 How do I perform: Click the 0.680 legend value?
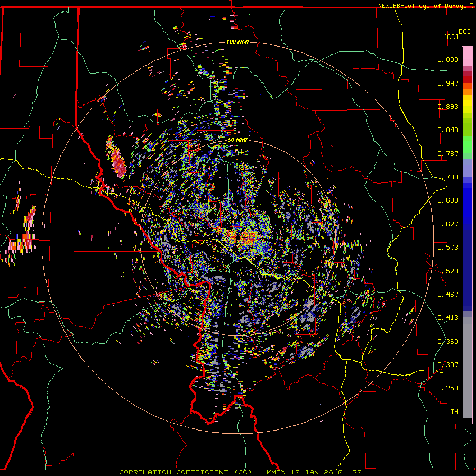tap(448, 200)
